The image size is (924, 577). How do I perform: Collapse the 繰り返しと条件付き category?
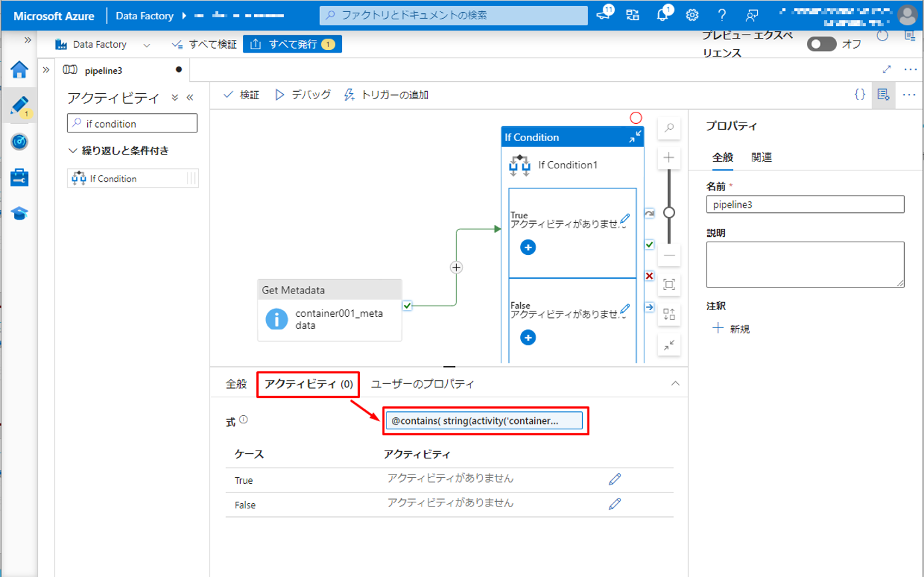pyautogui.click(x=73, y=151)
